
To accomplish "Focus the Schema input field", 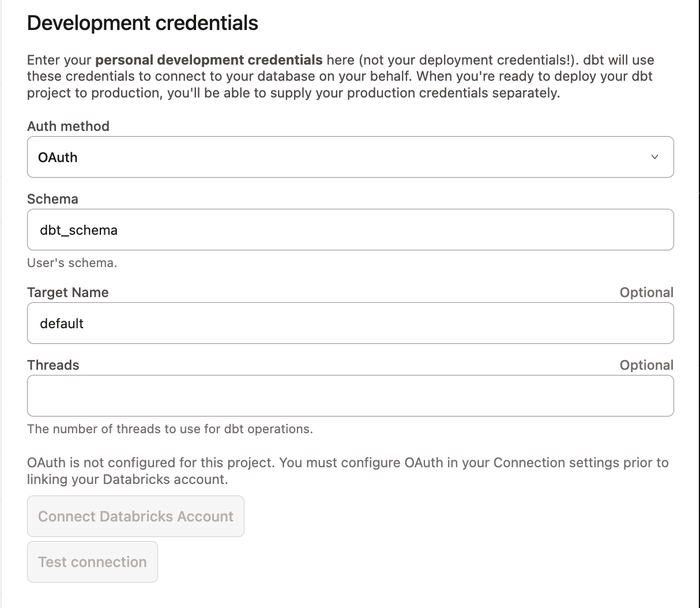I will click(x=350, y=230).
